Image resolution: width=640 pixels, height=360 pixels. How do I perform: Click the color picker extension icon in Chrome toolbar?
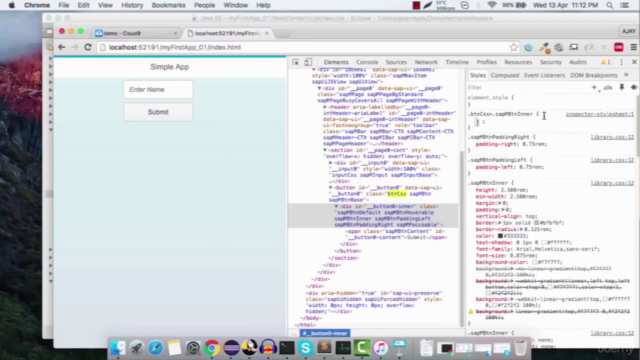click(544, 48)
